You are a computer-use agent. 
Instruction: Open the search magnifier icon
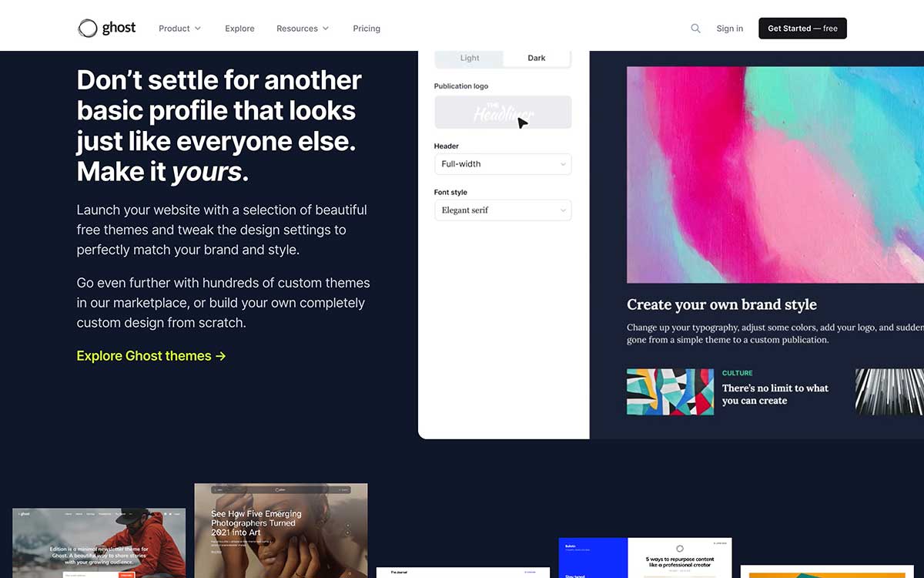coord(695,29)
